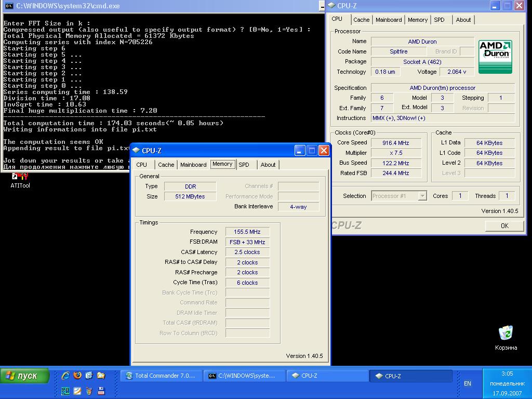Click the EN language indicator in the tray
This screenshot has height=399, width=532.
pyautogui.click(x=467, y=383)
